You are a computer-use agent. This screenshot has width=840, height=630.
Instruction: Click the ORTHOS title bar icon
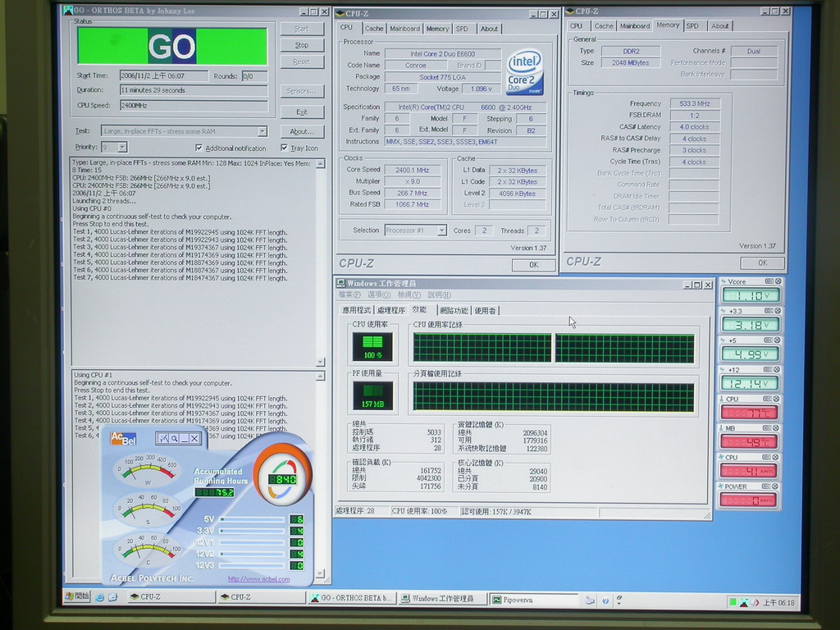click(68, 10)
